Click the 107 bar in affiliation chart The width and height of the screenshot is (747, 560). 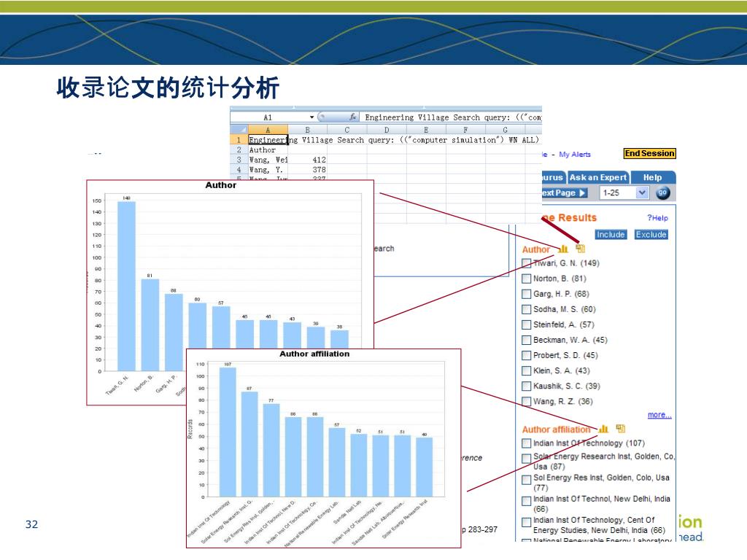(228, 432)
